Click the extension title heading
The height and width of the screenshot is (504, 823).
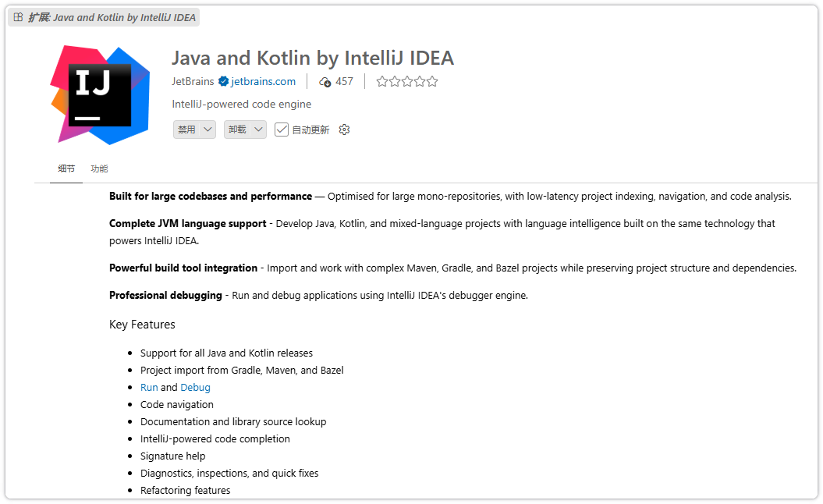pyautogui.click(x=313, y=58)
